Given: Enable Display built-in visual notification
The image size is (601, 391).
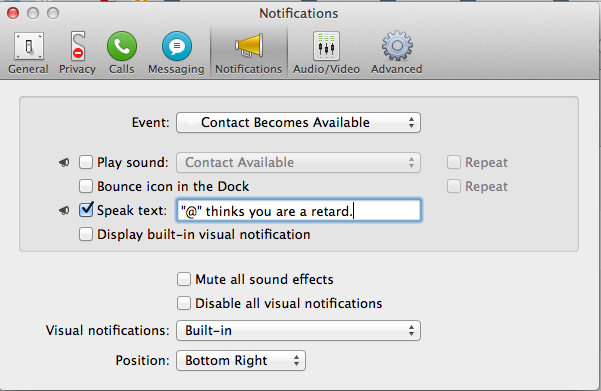Looking at the screenshot, I should pyautogui.click(x=86, y=234).
